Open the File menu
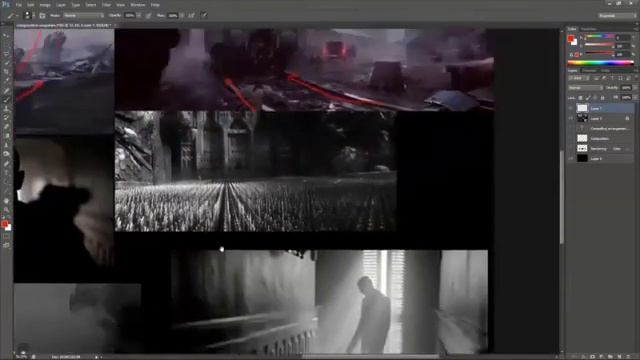The image size is (640, 360). pos(19,5)
